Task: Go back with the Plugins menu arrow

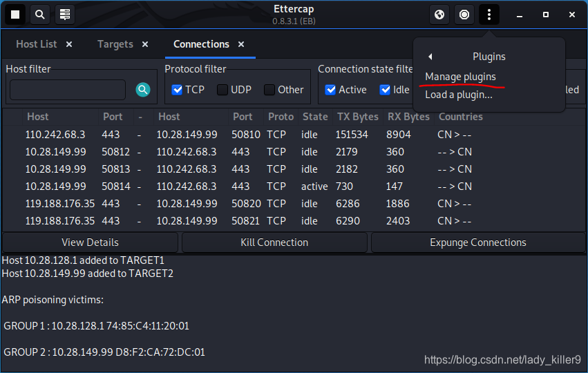Action: coord(430,57)
